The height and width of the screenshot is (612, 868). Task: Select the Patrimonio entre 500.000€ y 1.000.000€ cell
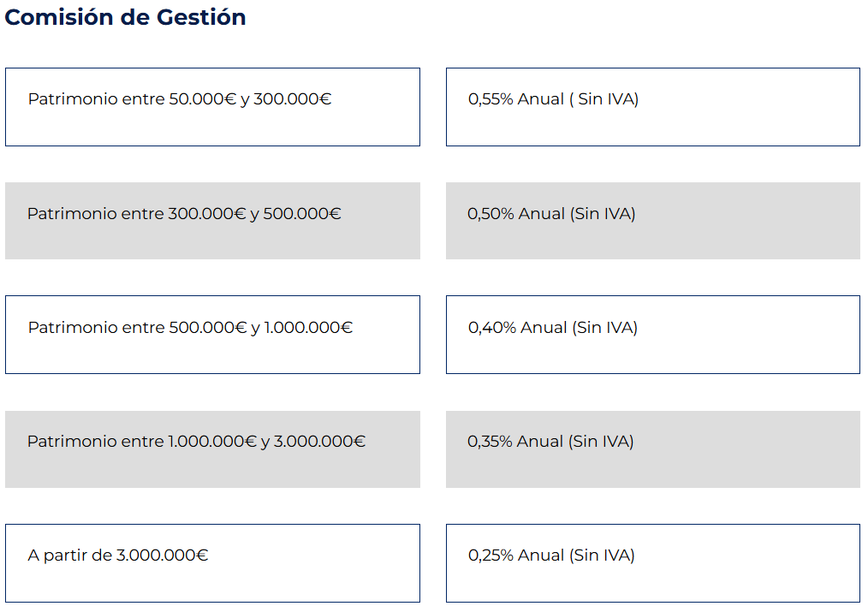[212, 335]
